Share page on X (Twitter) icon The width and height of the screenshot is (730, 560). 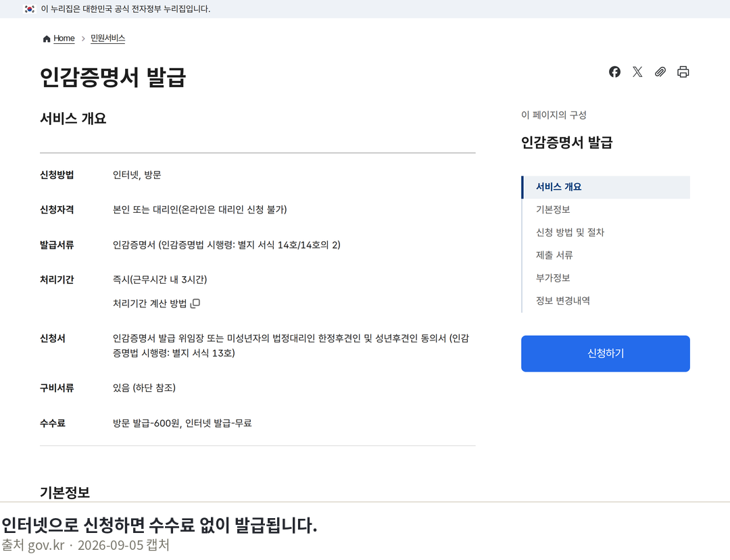point(637,72)
